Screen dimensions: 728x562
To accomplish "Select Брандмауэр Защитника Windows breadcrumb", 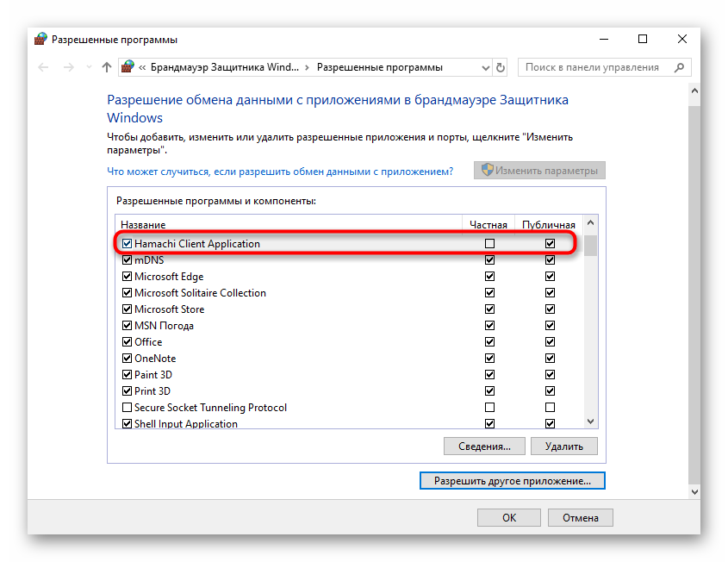I will pos(225,67).
